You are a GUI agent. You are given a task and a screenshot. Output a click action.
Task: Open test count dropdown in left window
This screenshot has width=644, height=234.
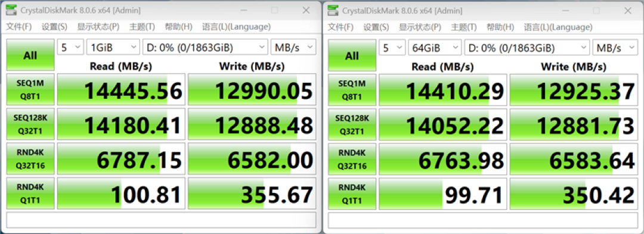click(70, 47)
